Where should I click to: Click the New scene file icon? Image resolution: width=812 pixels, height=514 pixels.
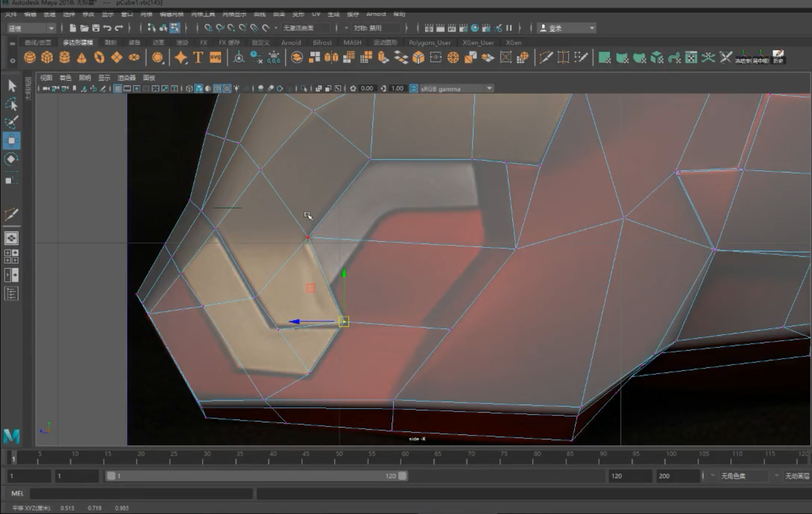73,28
